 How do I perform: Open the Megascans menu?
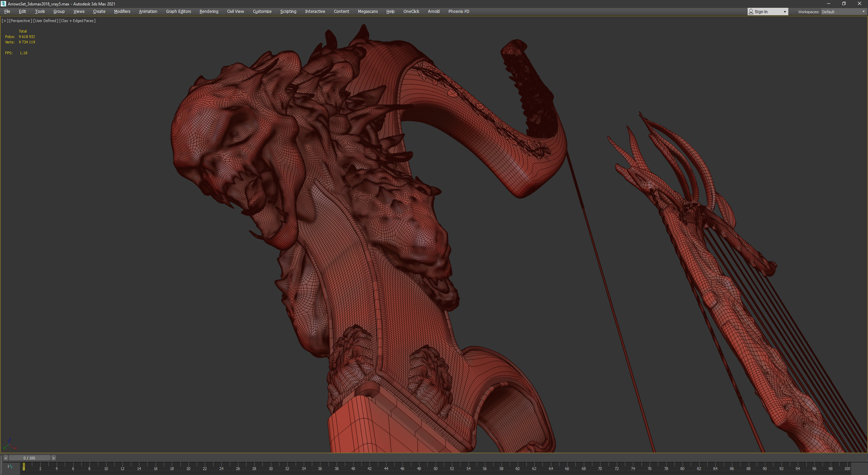click(x=368, y=12)
